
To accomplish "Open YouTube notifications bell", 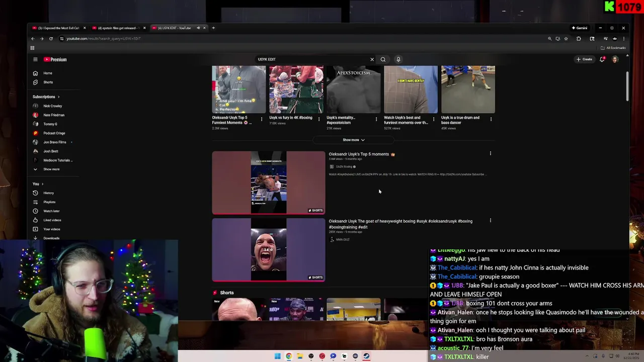I will point(602,59).
